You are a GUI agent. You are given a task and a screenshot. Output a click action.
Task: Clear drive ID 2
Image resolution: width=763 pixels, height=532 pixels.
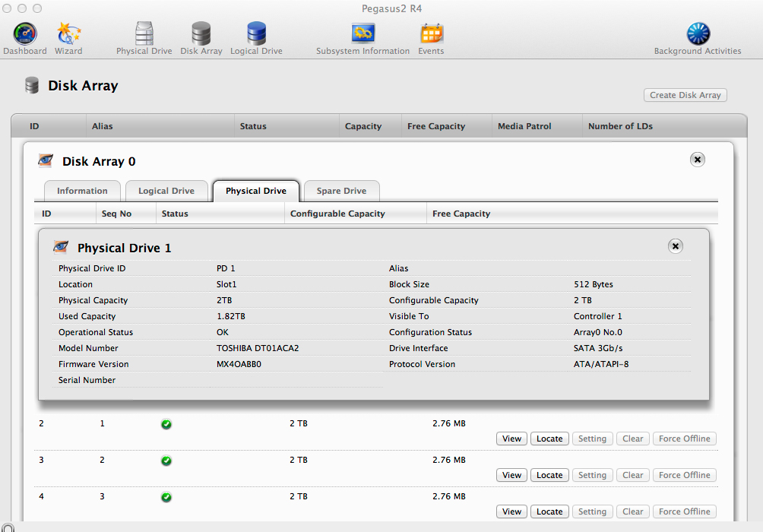632,439
